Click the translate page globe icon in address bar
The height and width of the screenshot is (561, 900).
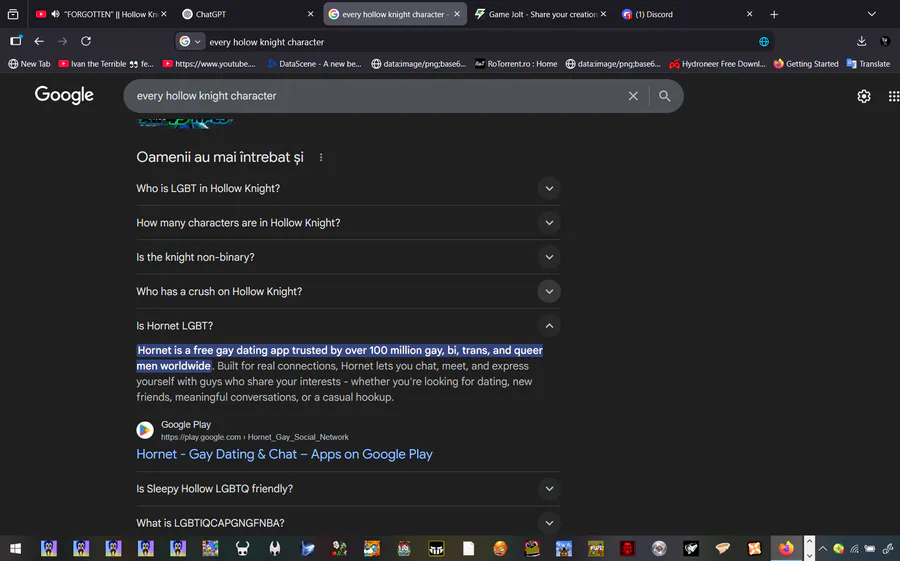(763, 41)
